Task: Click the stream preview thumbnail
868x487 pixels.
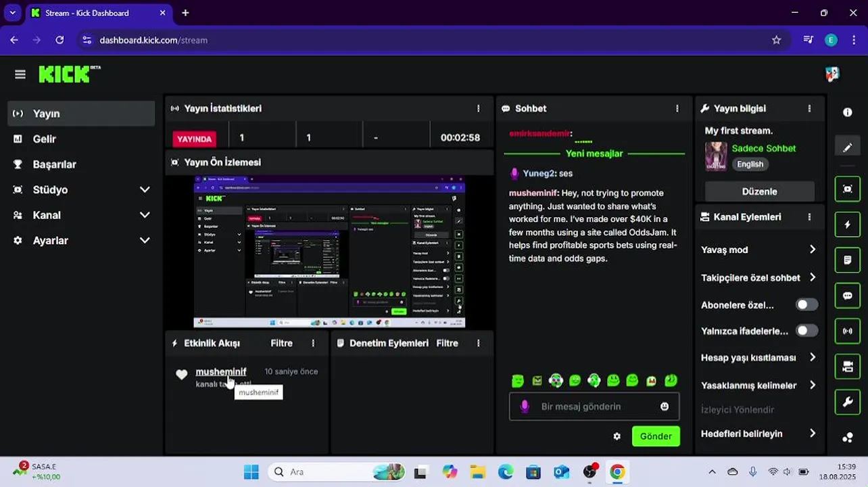Action: point(329,252)
